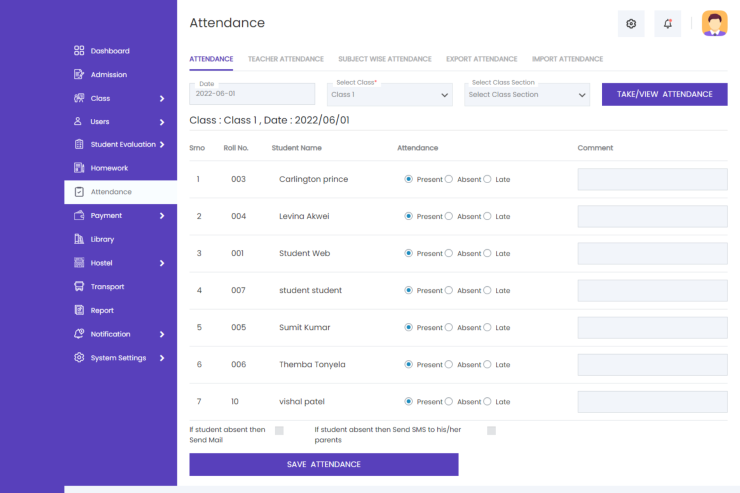Select the Attendance clipboard icon

click(79, 192)
